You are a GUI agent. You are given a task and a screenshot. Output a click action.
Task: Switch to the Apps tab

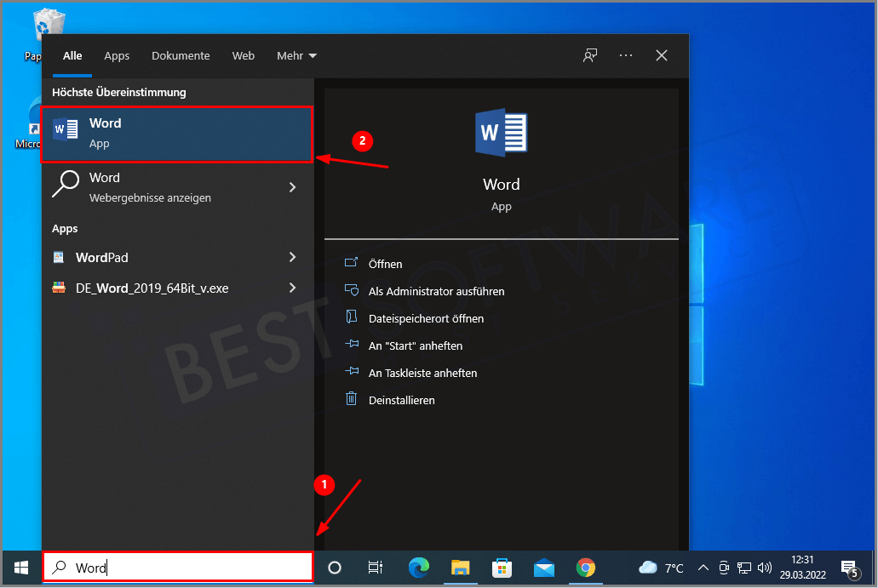coord(117,55)
